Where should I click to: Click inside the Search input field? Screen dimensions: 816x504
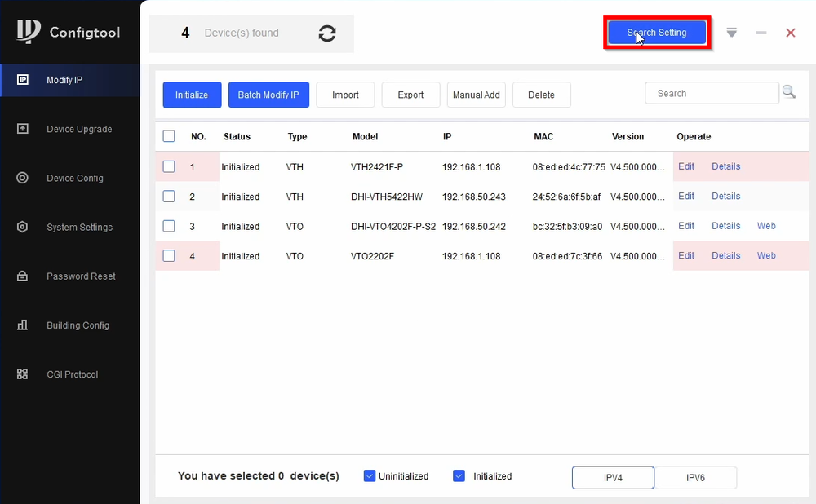point(710,92)
